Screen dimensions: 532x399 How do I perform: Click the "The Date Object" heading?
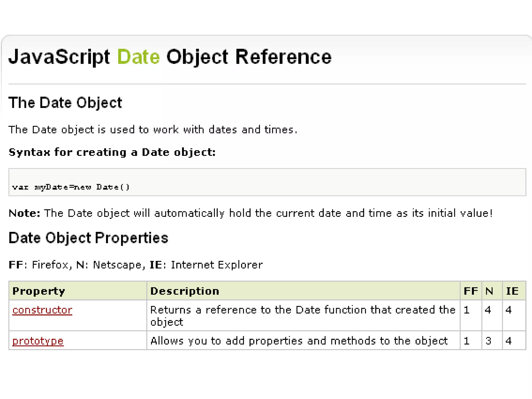tap(65, 103)
